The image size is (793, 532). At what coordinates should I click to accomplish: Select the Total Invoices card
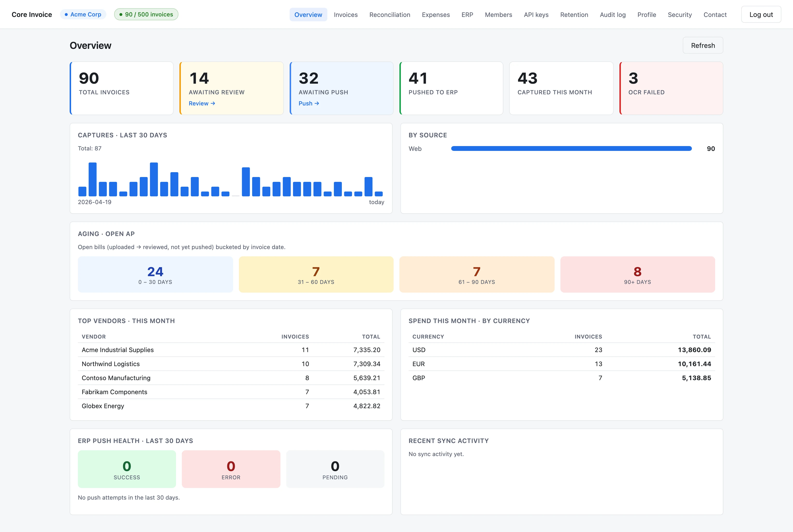[121, 88]
